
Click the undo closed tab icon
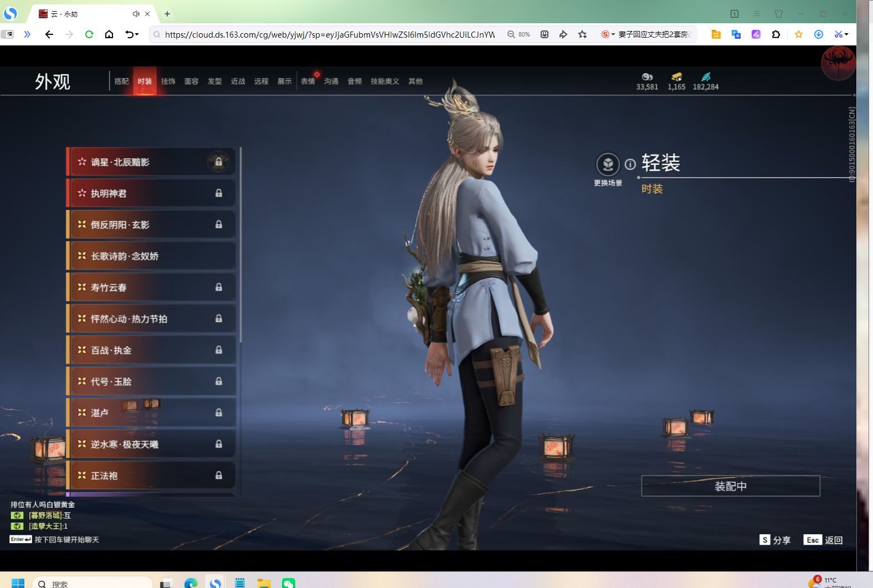pyautogui.click(x=129, y=34)
